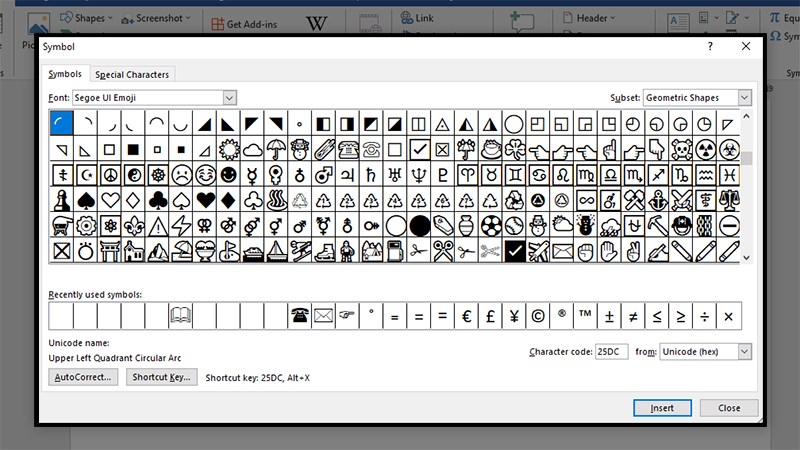Open the Symbols tab

tap(65, 74)
